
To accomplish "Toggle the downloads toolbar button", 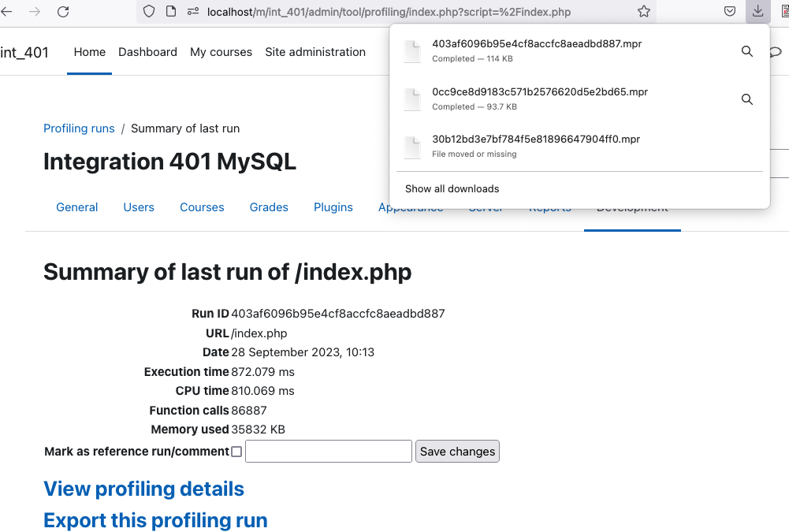I will tap(757, 11).
